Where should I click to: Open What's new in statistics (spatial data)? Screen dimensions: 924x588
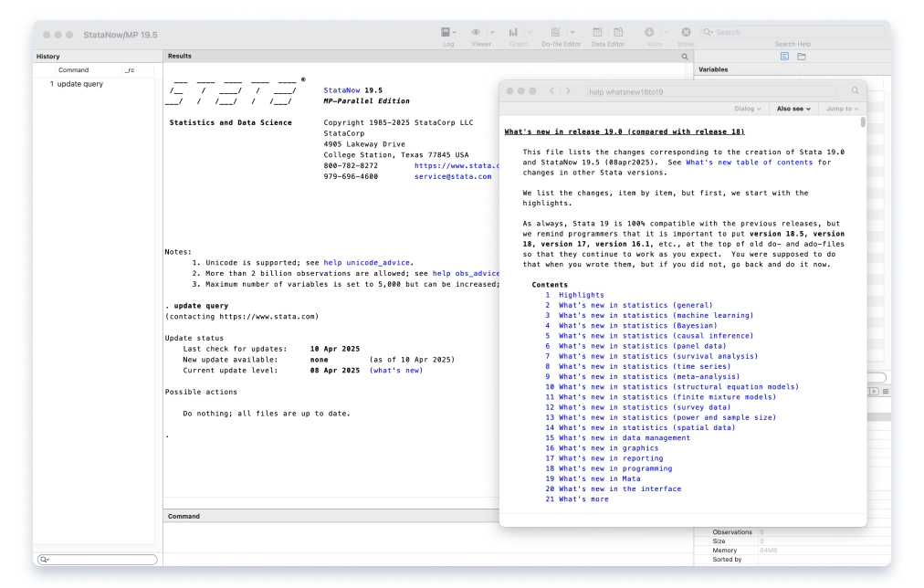point(647,427)
